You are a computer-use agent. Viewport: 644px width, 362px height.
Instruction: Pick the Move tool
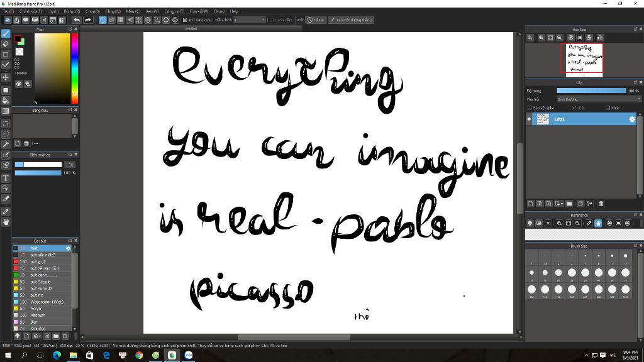6,77
